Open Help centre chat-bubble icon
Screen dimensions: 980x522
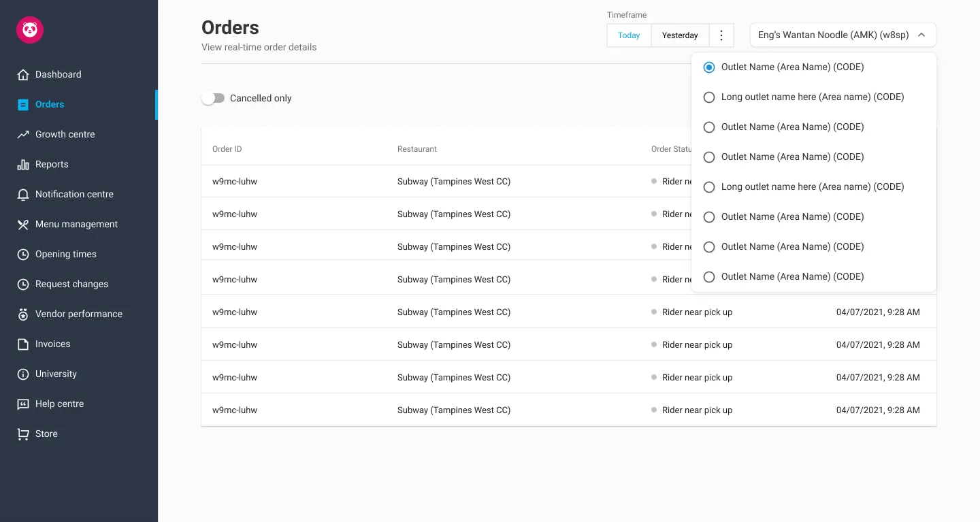(23, 404)
